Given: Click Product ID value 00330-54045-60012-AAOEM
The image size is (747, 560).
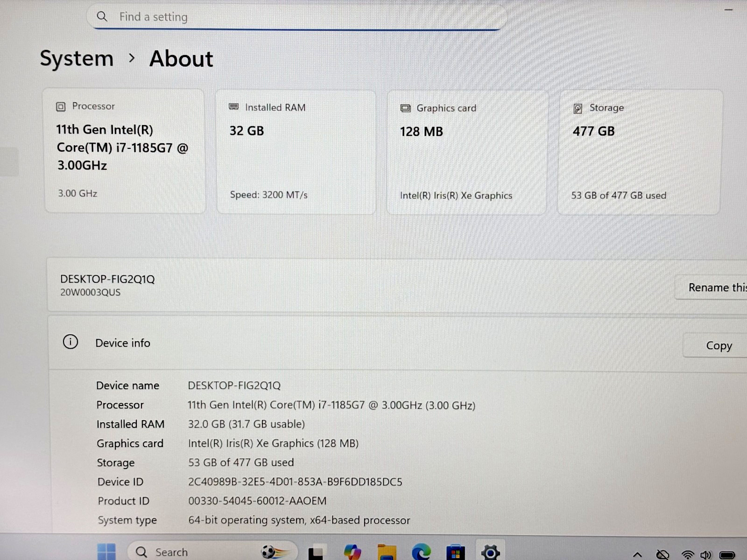Looking at the screenshot, I should tap(257, 501).
